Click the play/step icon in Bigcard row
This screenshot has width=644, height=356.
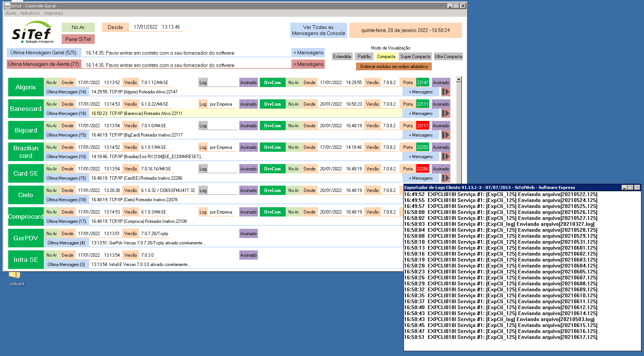coord(445,135)
